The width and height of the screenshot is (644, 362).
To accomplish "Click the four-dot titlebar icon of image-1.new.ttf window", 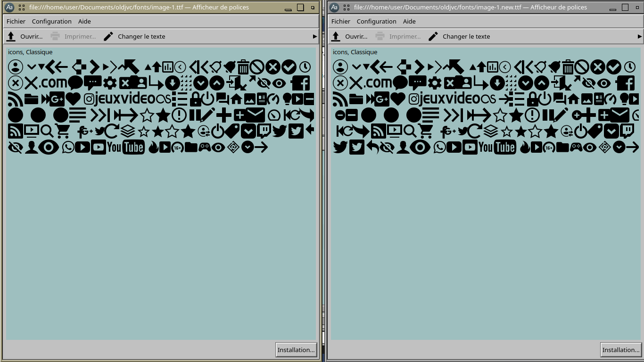I will [x=347, y=7].
